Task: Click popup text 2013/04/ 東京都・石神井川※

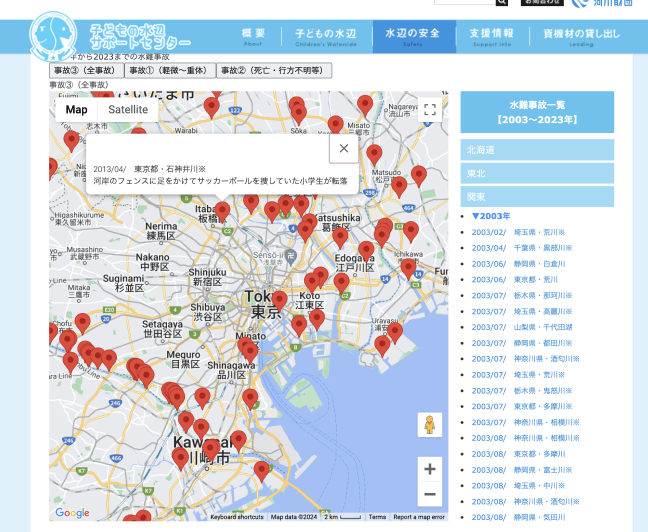Action: [150, 169]
